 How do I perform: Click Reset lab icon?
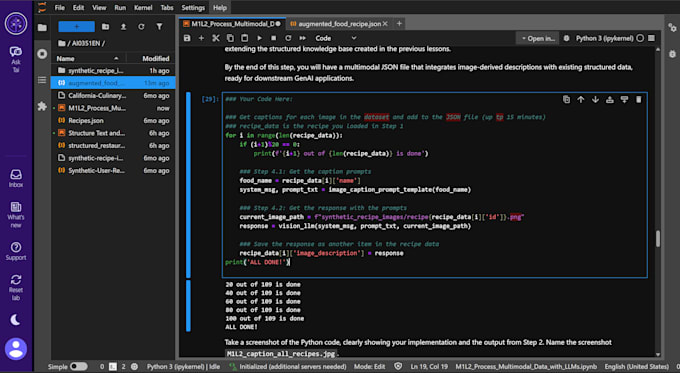point(16,287)
